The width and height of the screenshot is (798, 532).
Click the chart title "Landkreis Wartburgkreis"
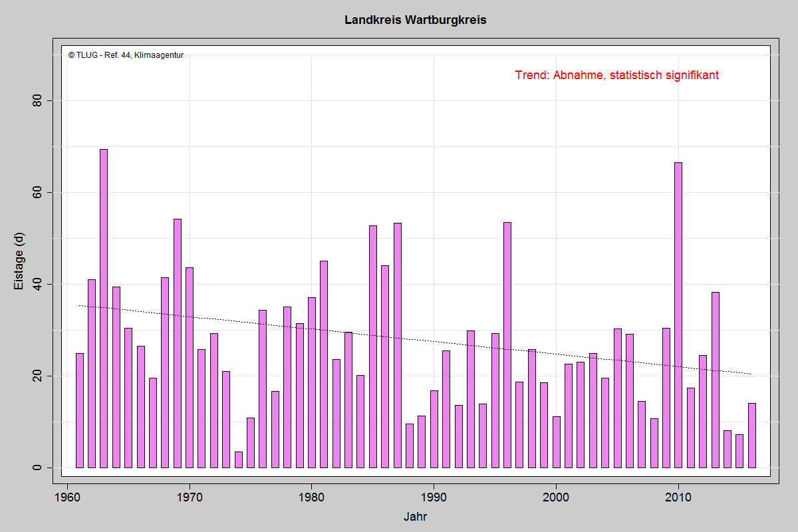[416, 20]
